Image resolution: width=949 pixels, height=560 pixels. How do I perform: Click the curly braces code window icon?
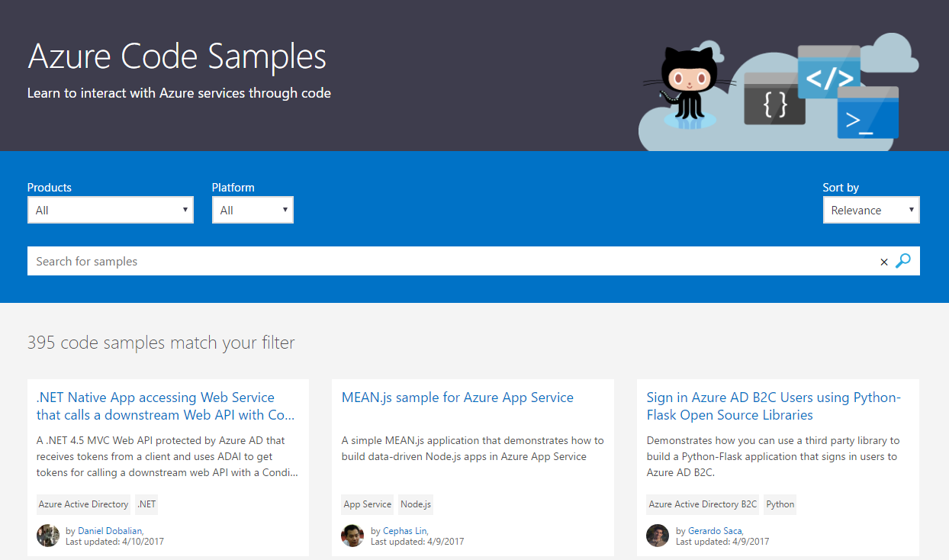click(x=774, y=99)
